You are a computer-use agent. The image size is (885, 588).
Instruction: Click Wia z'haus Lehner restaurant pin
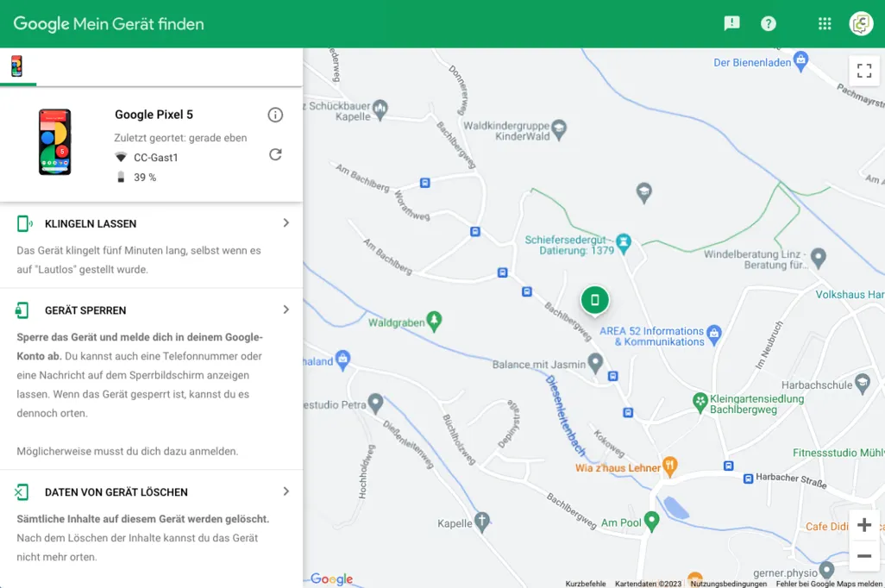tap(669, 466)
